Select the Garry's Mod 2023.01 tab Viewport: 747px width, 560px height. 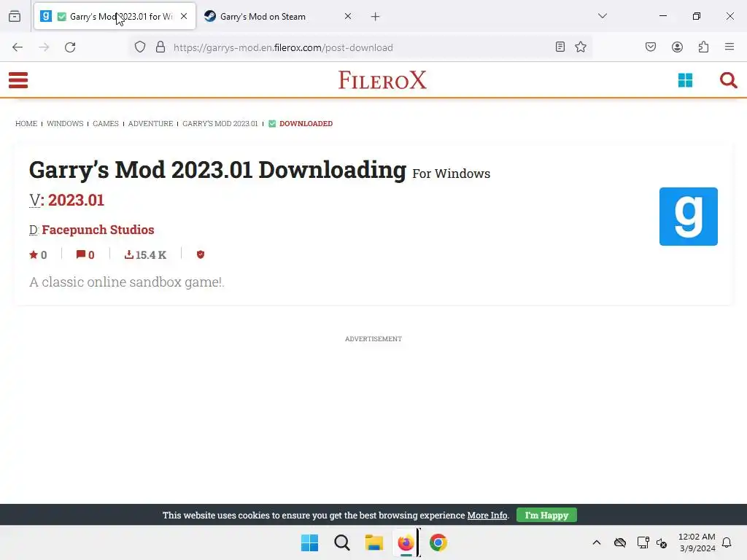click(115, 16)
